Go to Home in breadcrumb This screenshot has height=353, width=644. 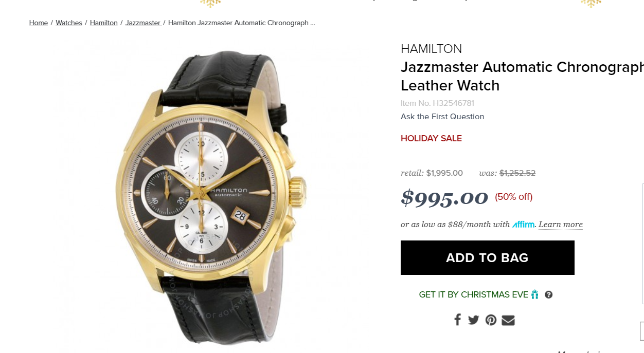[x=39, y=23]
